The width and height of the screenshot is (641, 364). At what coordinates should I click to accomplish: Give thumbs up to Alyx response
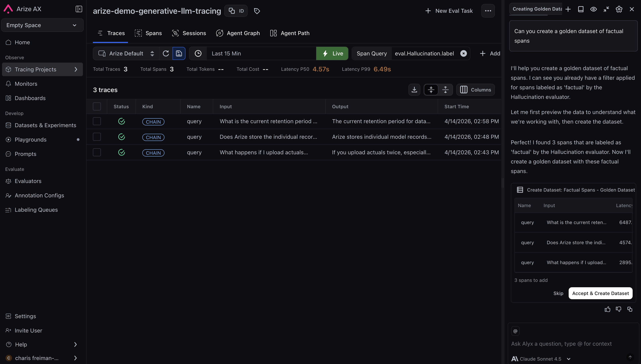608,309
